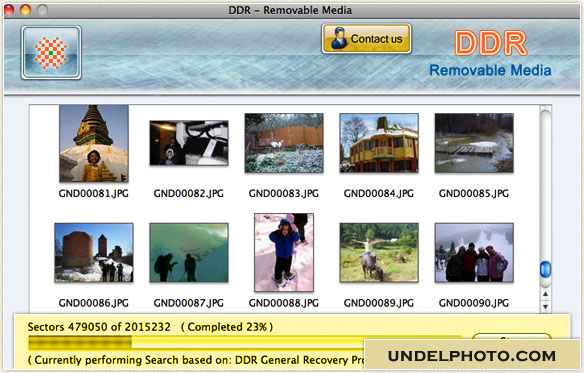The image size is (584, 373).
Task: Open the Contact us button
Action: 366,39
